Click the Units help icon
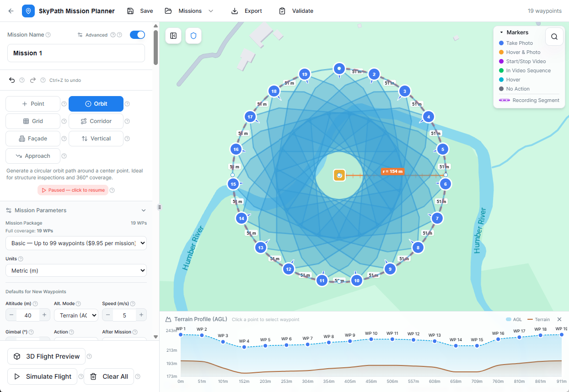 click(21, 259)
